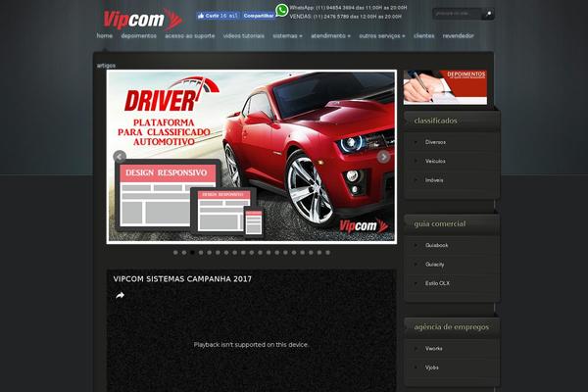
Task: Select the first slider pagination dot
Action: pos(175,253)
